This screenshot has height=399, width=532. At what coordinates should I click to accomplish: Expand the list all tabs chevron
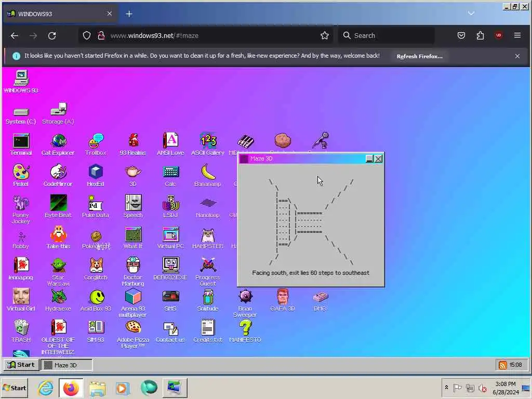tap(471, 13)
